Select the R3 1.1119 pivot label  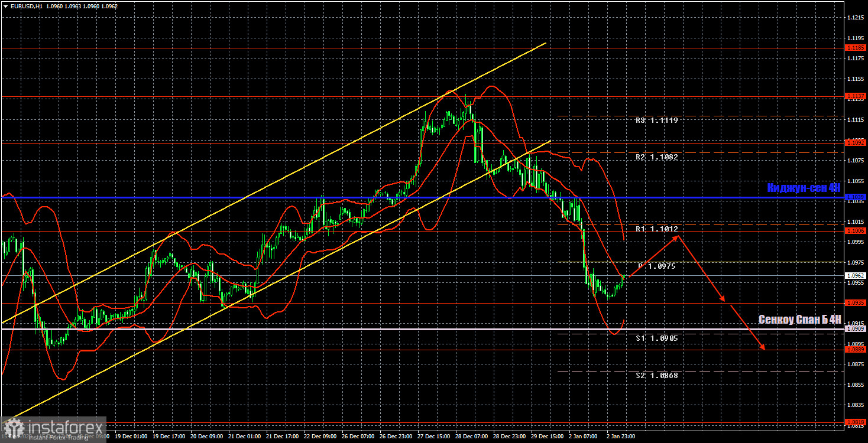point(657,120)
